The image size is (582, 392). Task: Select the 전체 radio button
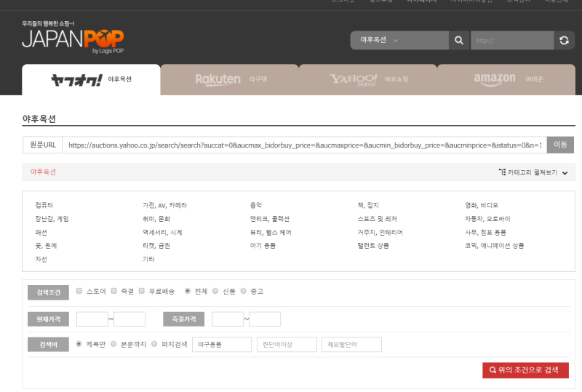click(x=188, y=291)
